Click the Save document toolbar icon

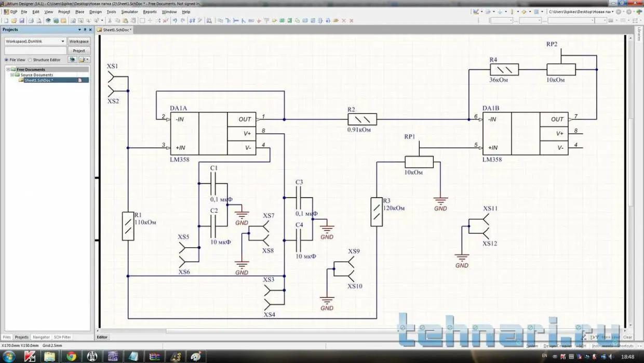(x=21, y=21)
